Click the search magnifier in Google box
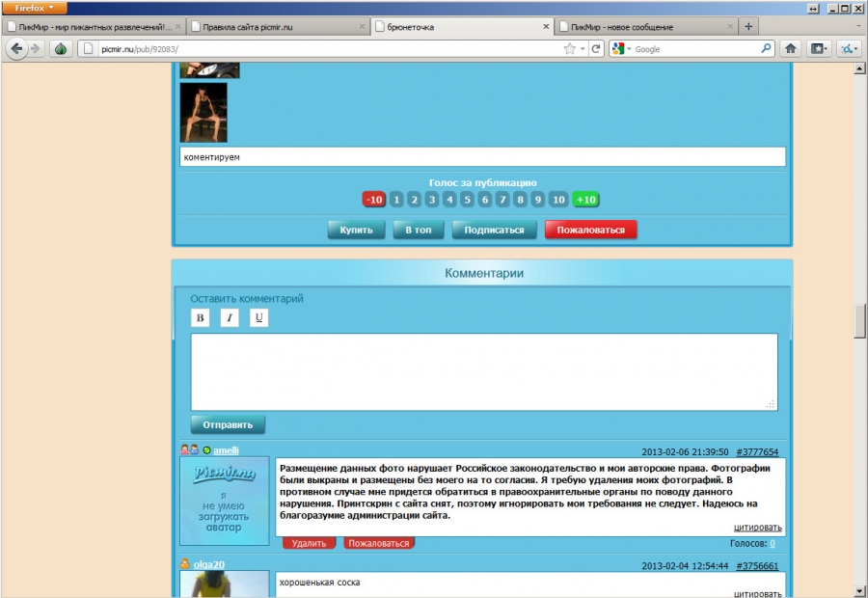Screen dimensions: 868x598 pos(766,49)
